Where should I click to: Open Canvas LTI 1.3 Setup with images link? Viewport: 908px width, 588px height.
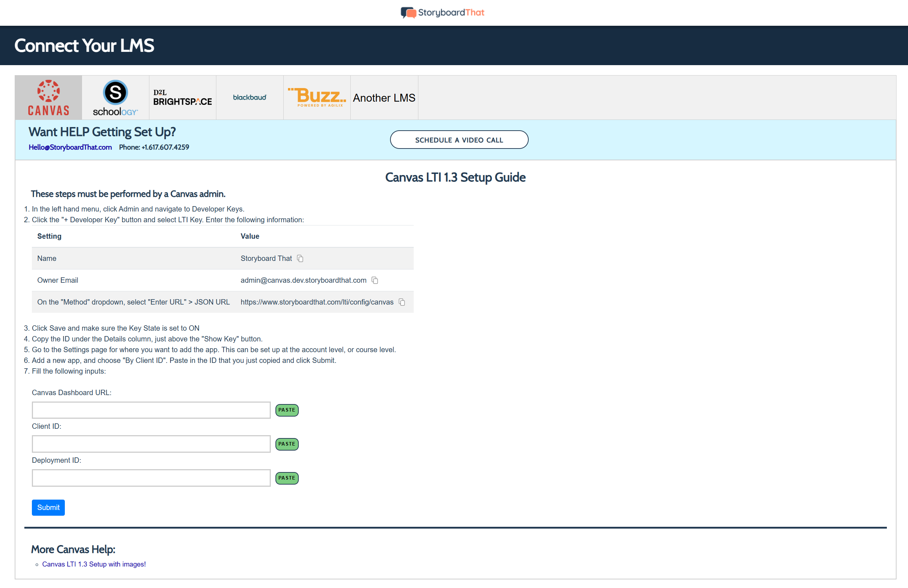click(x=94, y=564)
